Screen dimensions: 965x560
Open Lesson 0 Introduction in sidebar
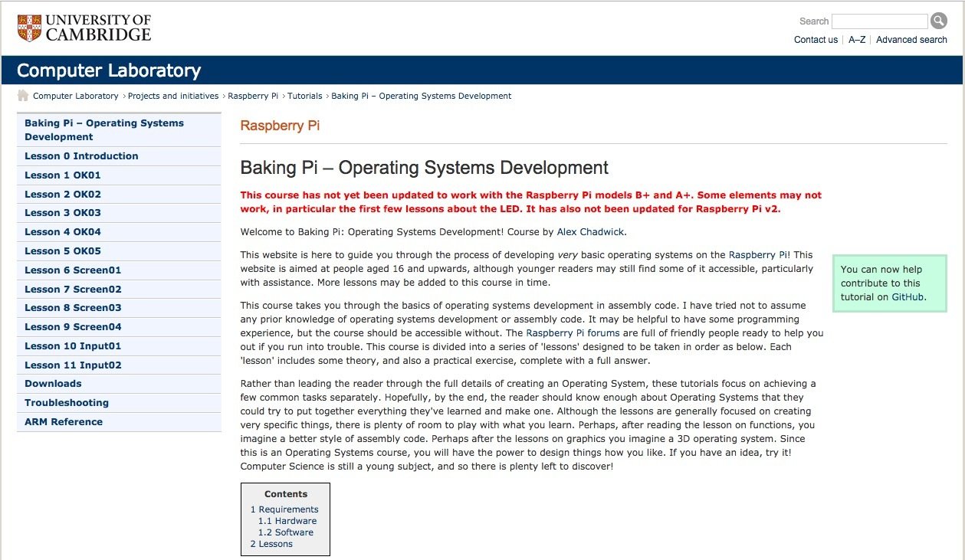pos(119,156)
